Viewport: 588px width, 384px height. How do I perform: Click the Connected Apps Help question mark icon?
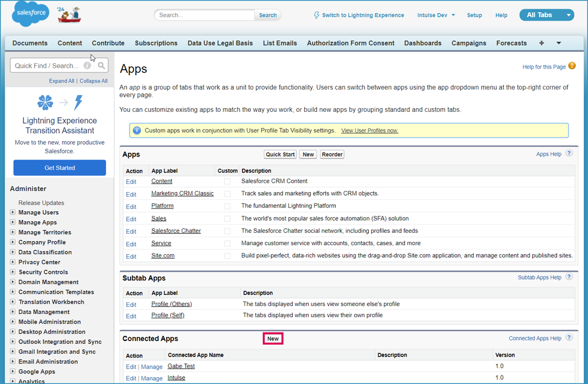click(569, 337)
